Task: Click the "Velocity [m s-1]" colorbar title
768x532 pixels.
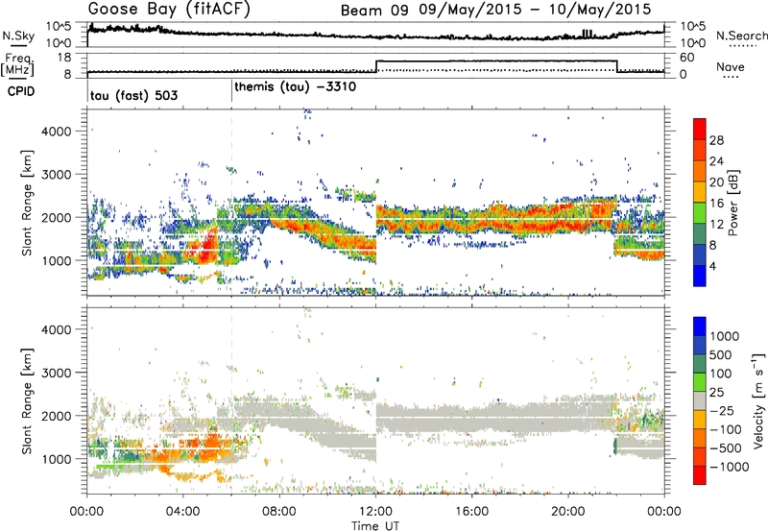Action: [758, 400]
